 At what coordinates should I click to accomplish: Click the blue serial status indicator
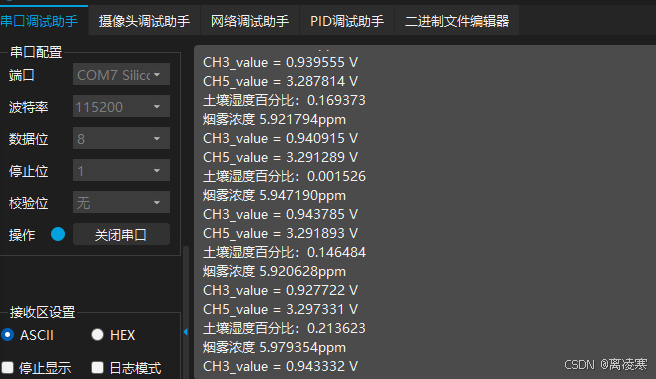coord(58,234)
